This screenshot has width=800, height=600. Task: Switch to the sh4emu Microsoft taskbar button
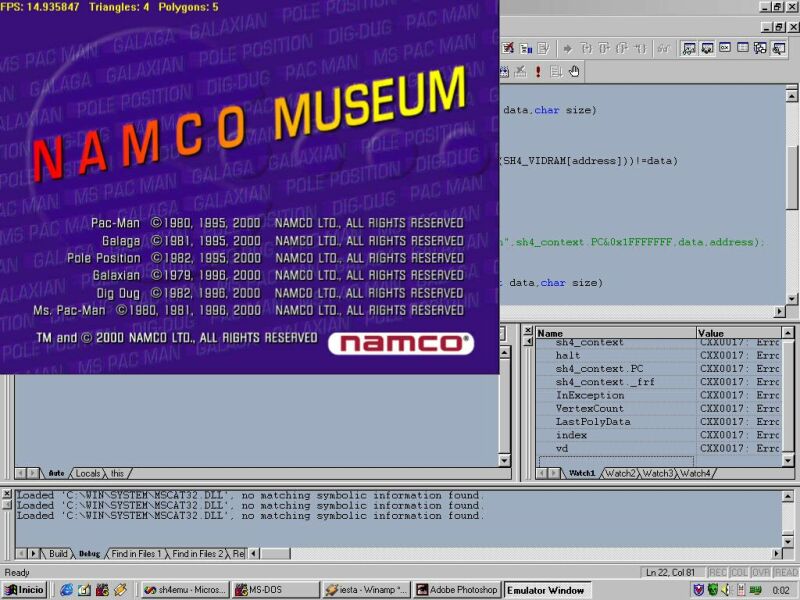pos(185,590)
